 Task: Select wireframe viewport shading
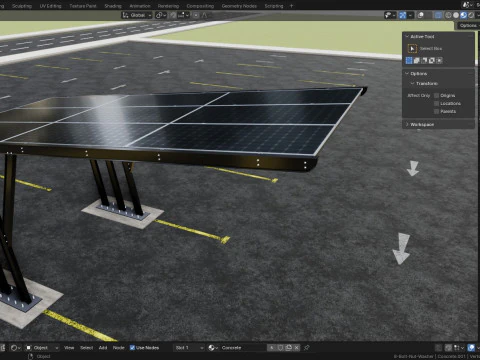tap(449, 15)
